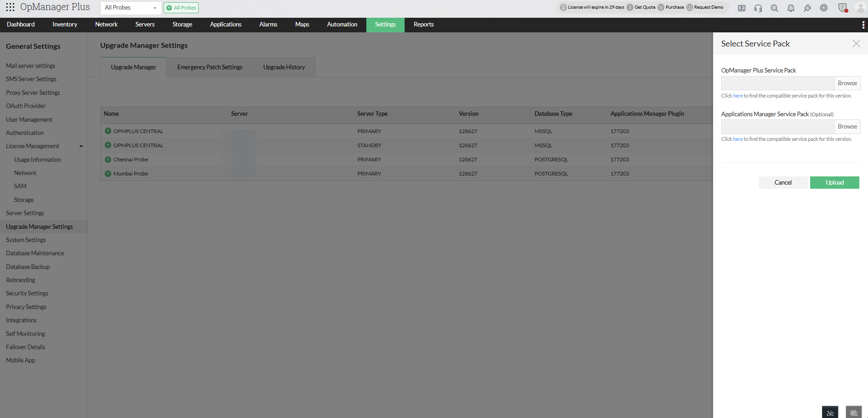Browse for OpManager Plus Service Pack
The image size is (868, 418).
pos(847,83)
